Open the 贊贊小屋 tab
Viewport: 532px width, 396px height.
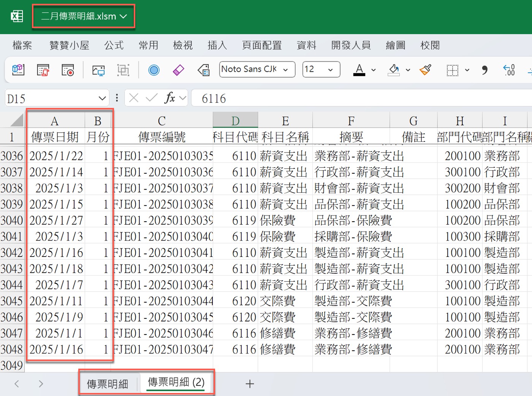tap(69, 45)
